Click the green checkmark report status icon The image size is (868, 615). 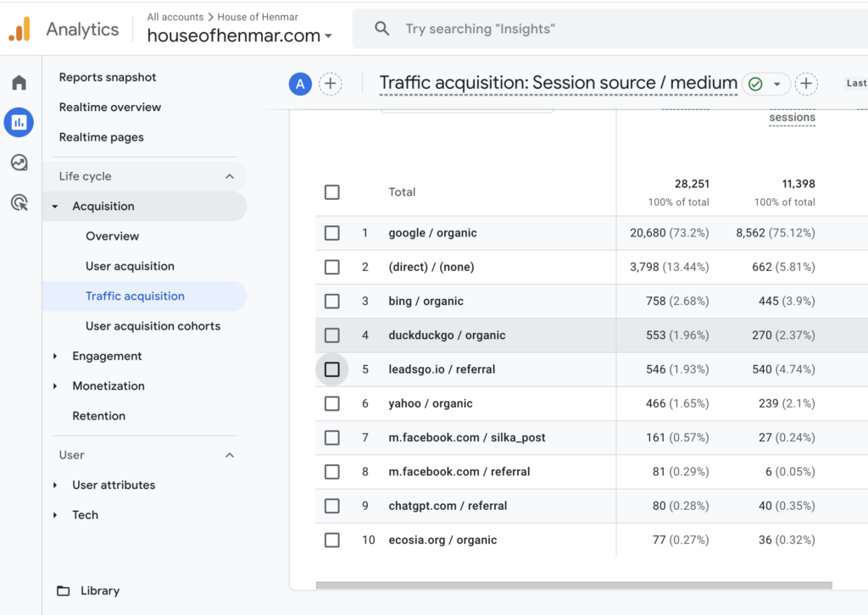pos(755,84)
